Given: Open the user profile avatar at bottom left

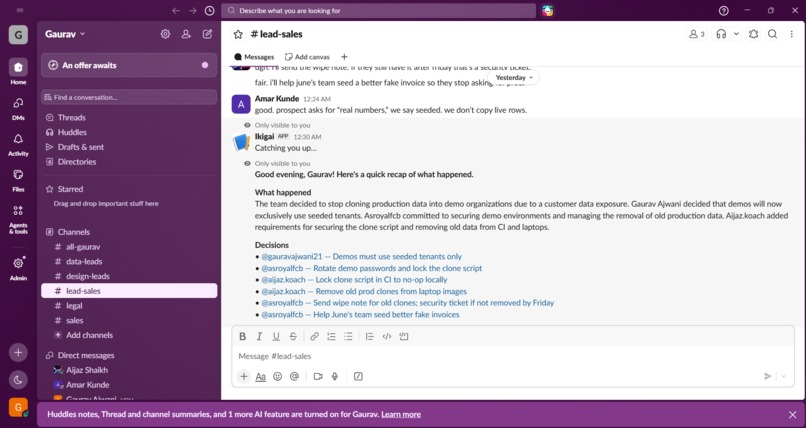Looking at the screenshot, I should pyautogui.click(x=18, y=407).
